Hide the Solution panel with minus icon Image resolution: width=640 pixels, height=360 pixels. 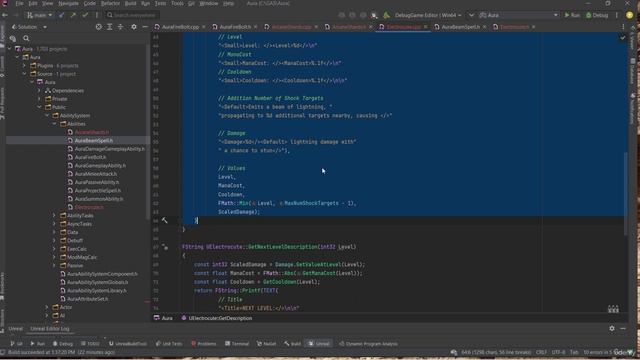click(145, 27)
